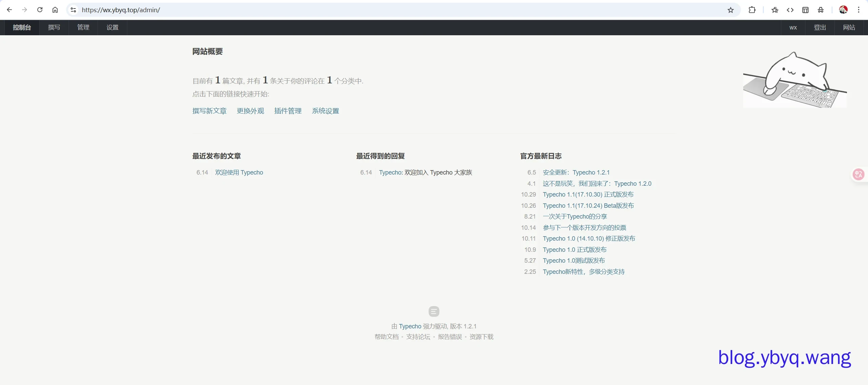
Task: Click 系统设置 quick link
Action: pos(325,111)
